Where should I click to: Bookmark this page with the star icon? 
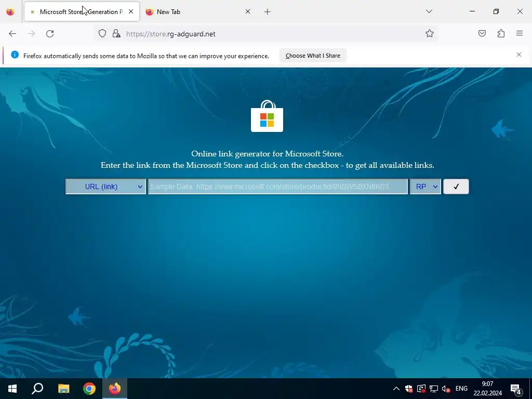[430, 34]
